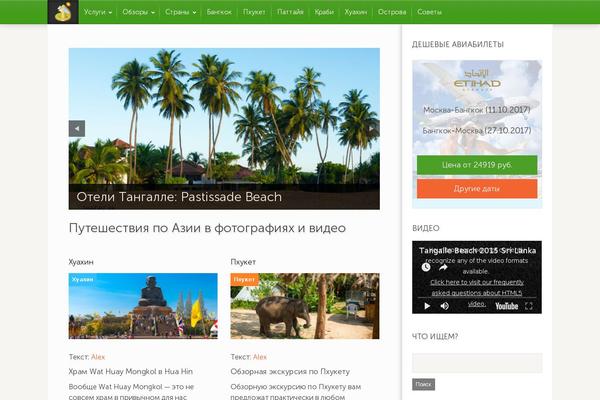
Task: Open the Обзорная экскурсия по Пхукету article
Action: tap(290, 372)
